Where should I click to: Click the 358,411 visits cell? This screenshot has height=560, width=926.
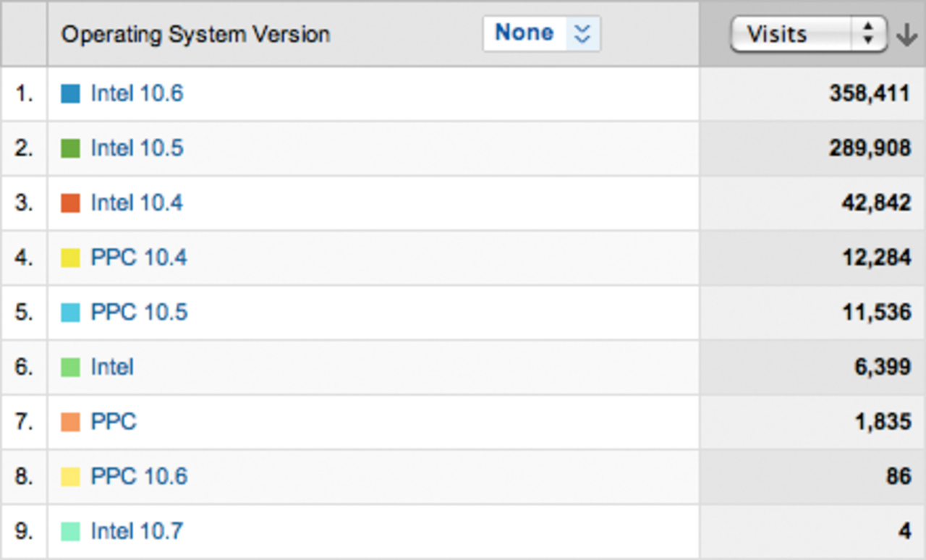pyautogui.click(x=869, y=93)
